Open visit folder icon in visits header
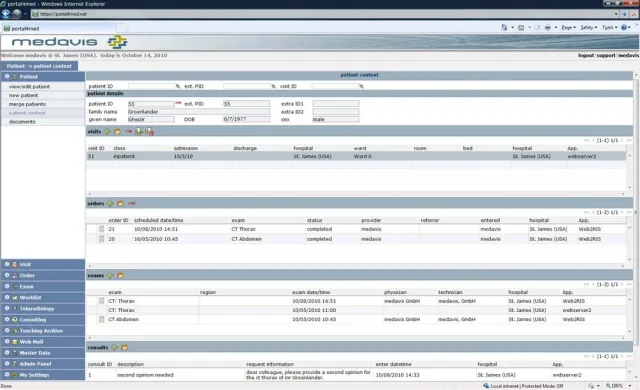This screenshot has width=640, height=390. click(x=118, y=131)
